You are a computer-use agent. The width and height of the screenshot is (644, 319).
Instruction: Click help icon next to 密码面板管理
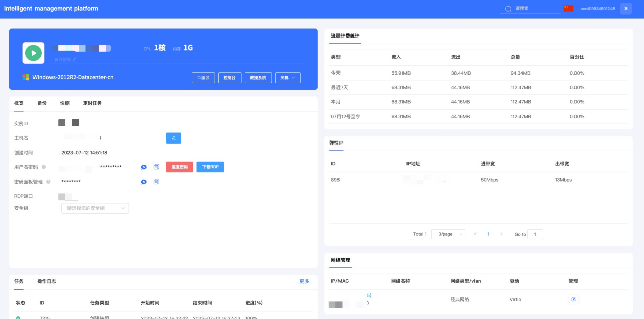(48, 182)
